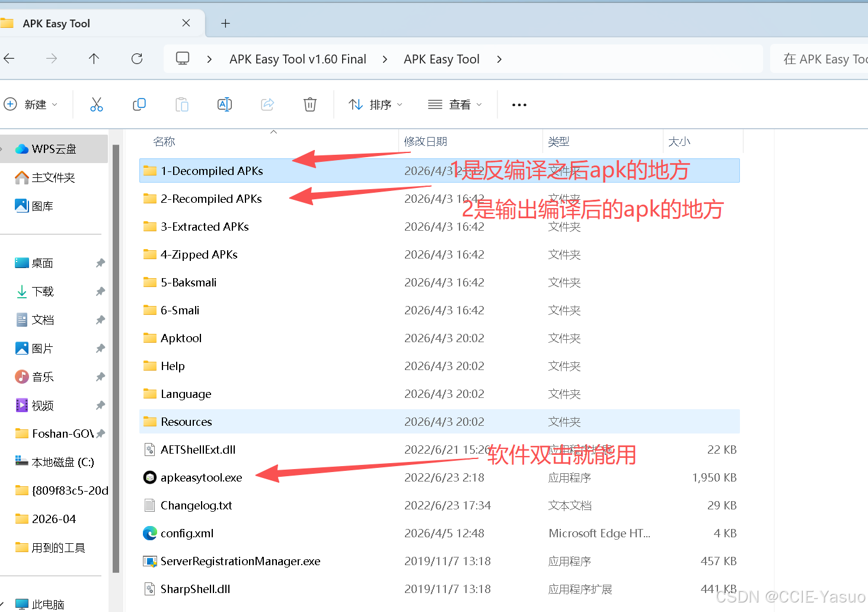Open the 新建 New dropdown menu

pyautogui.click(x=31, y=104)
